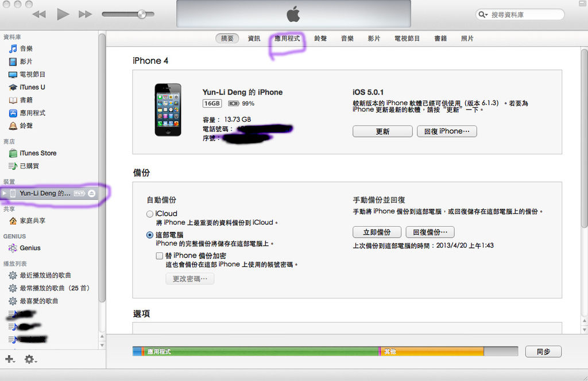Click the orange 其他 capacity bar segment

pyautogui.click(x=432, y=351)
